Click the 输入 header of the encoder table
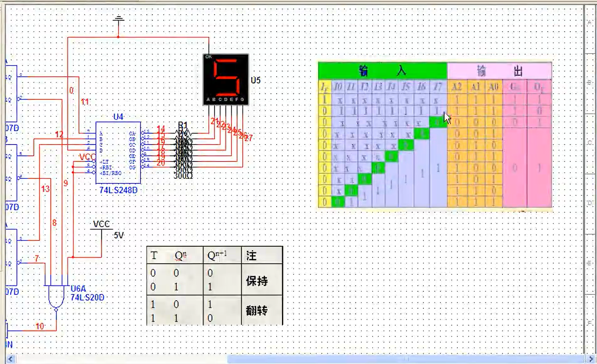 pos(383,70)
